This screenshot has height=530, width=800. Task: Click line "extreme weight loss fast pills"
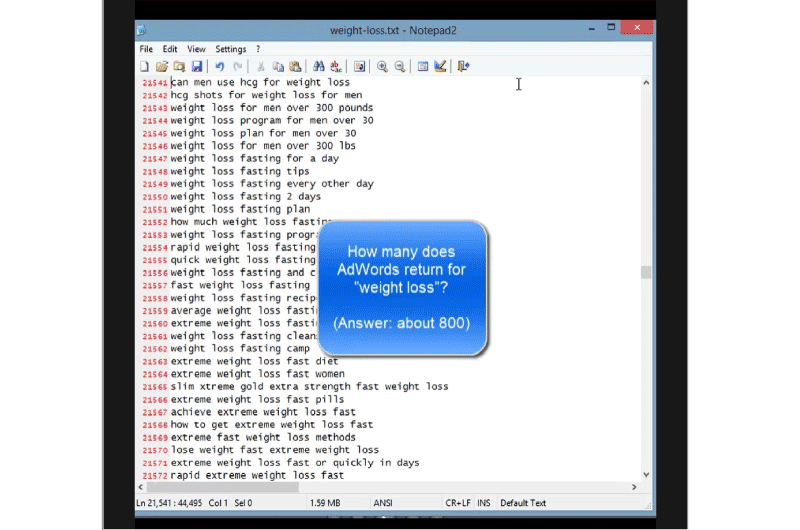[x=257, y=399]
